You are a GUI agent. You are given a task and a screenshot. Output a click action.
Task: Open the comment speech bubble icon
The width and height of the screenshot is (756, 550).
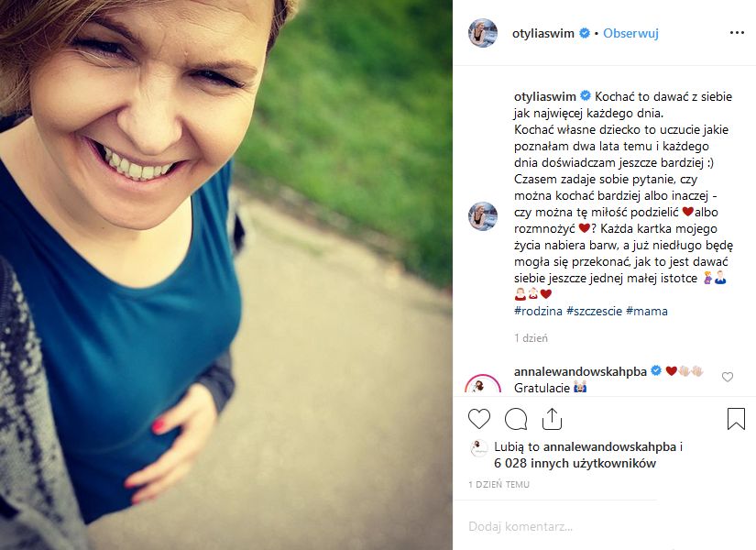[x=515, y=419]
